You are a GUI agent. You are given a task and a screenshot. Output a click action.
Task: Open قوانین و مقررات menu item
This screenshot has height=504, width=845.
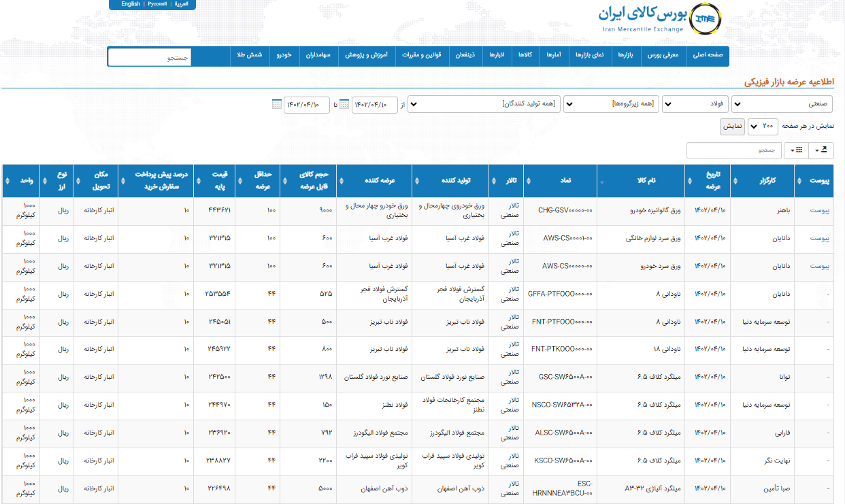point(422,54)
